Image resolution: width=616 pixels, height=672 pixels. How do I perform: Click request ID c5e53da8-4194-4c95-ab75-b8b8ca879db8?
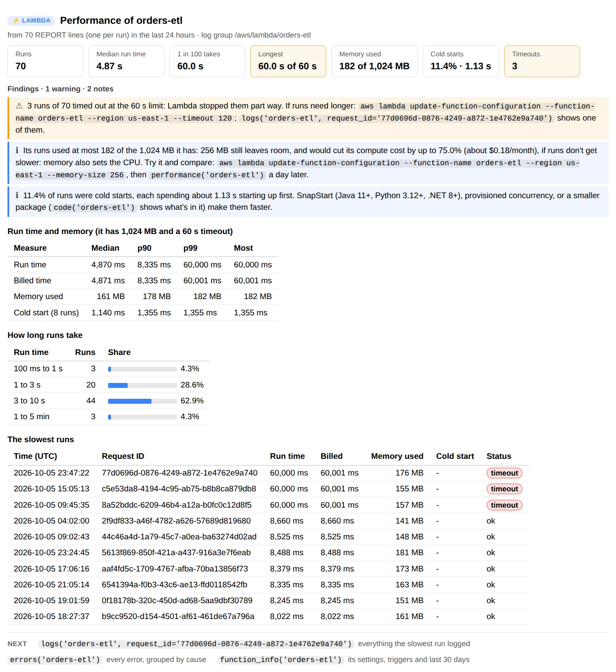(x=179, y=489)
